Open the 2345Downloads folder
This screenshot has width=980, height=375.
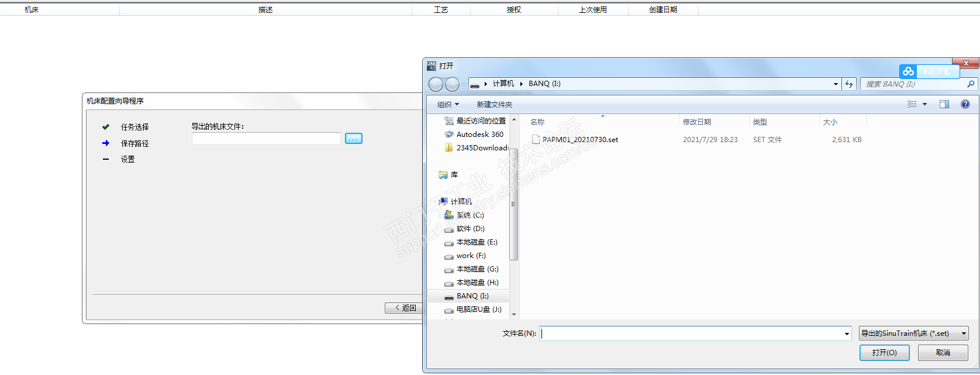tap(476, 147)
